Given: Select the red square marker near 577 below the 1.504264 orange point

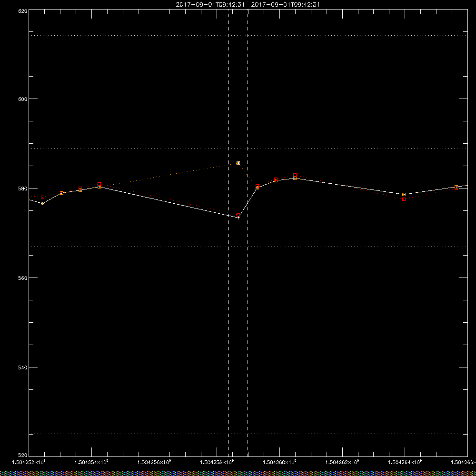Looking at the screenshot, I should click(x=404, y=199).
